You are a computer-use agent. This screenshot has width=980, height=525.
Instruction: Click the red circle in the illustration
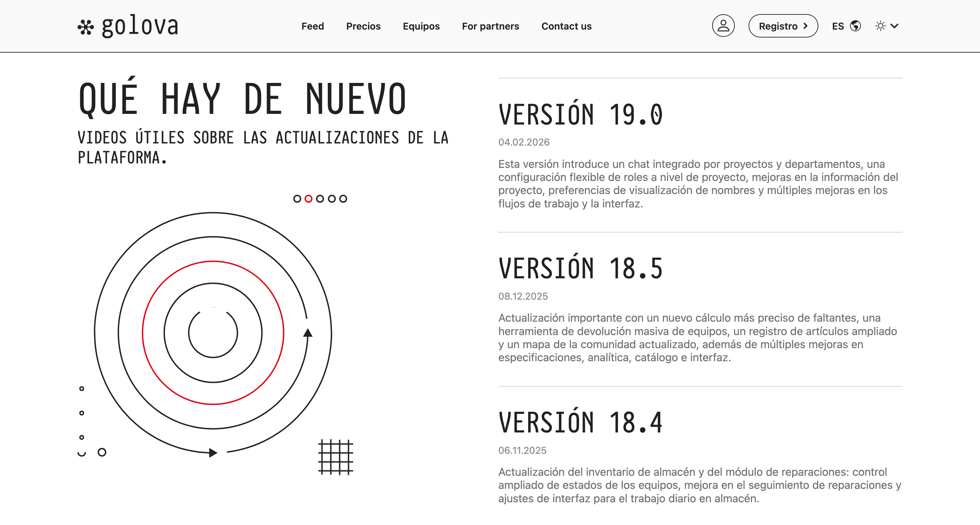tap(143, 332)
